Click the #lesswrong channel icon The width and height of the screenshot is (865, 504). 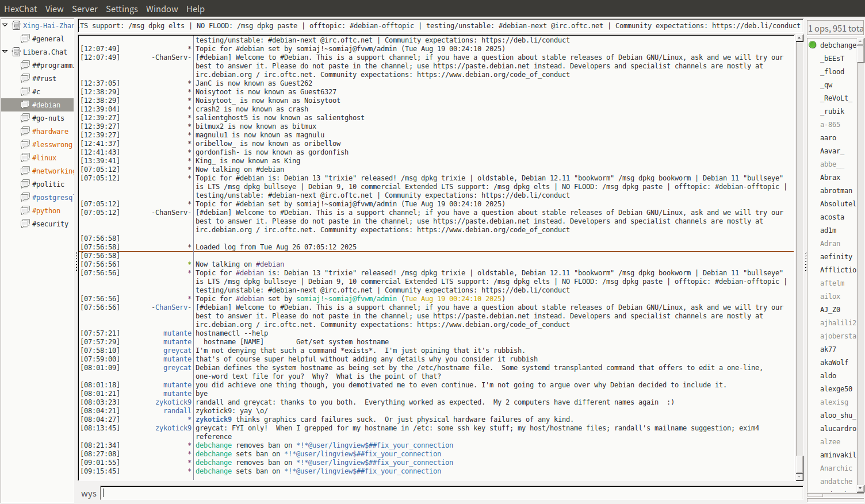(x=25, y=144)
